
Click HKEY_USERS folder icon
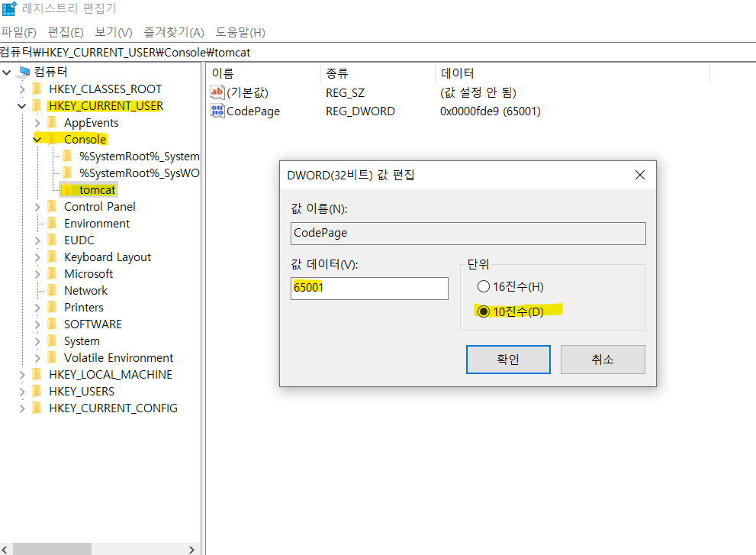(37, 392)
